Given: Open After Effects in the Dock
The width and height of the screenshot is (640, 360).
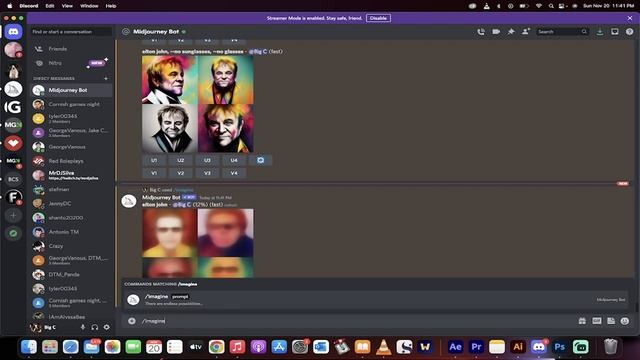Looking at the screenshot, I should tap(455, 347).
